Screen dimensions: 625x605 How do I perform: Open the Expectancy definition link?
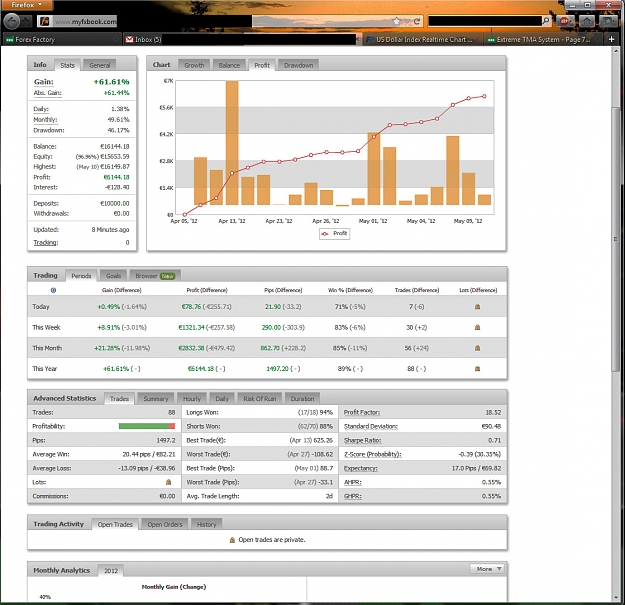click(360, 468)
